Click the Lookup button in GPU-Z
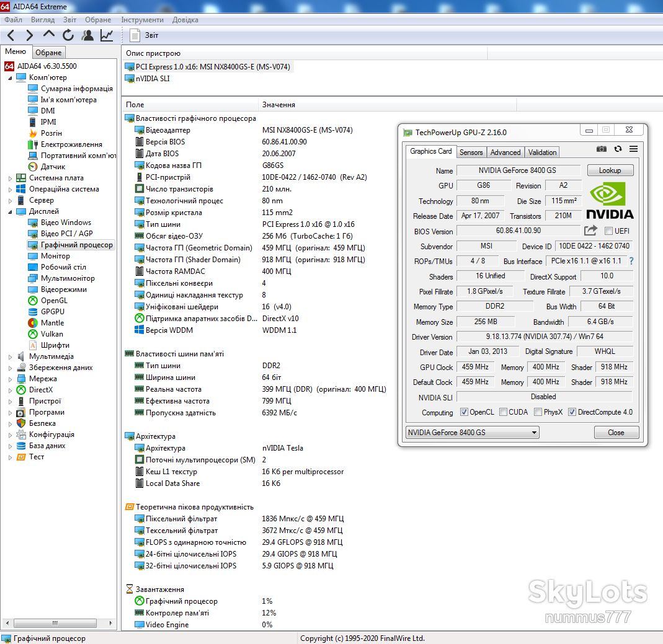Image resolution: width=663 pixels, height=644 pixels. [x=610, y=170]
